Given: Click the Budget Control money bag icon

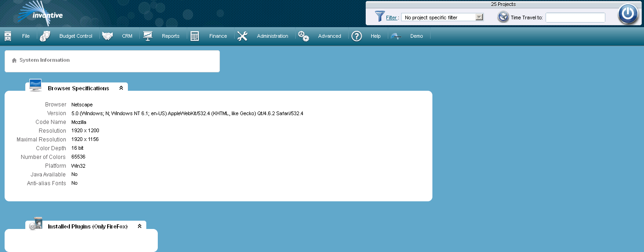Looking at the screenshot, I should (45, 36).
